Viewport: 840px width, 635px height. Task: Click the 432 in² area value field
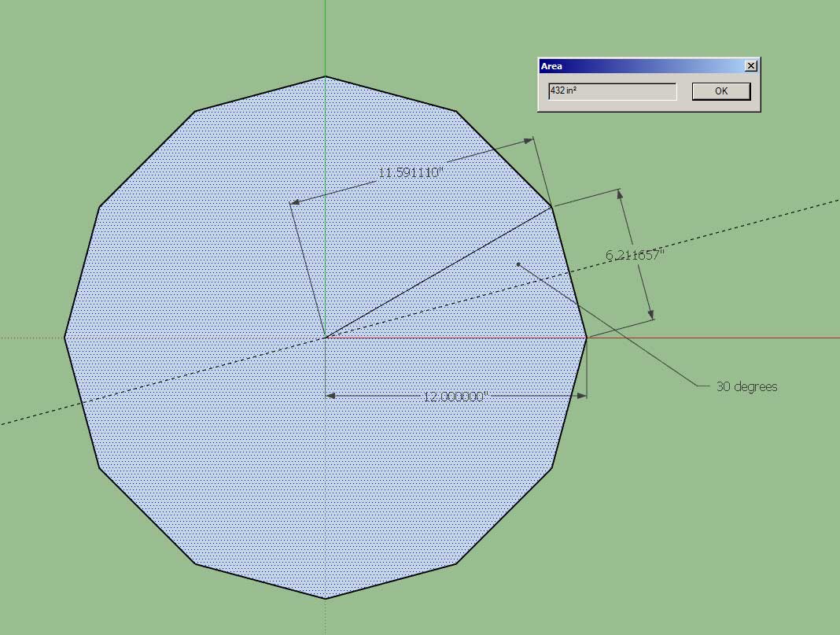click(612, 91)
